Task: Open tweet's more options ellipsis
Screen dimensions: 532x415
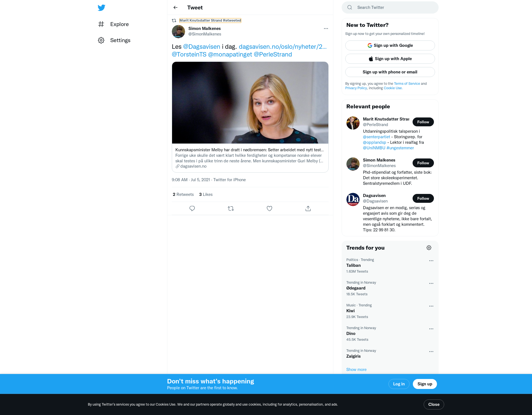Action: [x=326, y=29]
